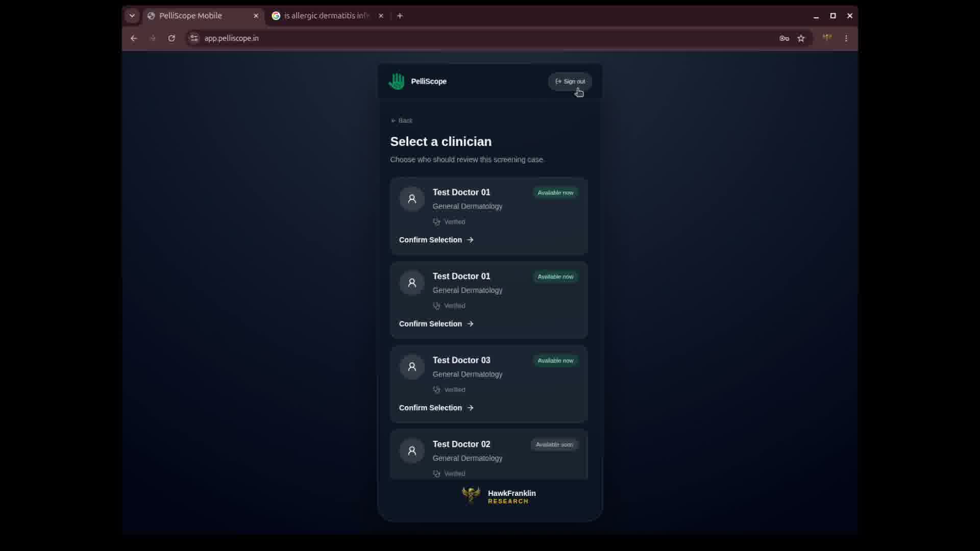Screen dimensions: 980x551
Task: Close the PelliScope Mobile tab
Action: click(256, 16)
